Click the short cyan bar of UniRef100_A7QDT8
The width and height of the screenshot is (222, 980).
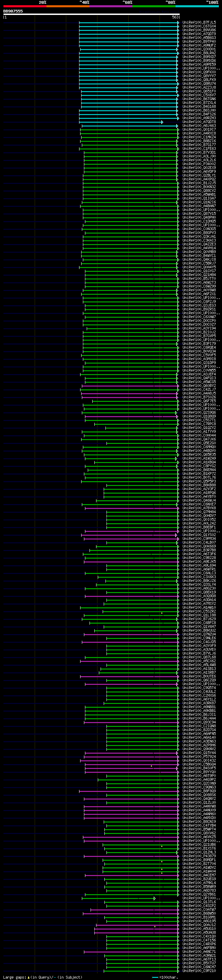pyautogui.click(x=121, y=122)
